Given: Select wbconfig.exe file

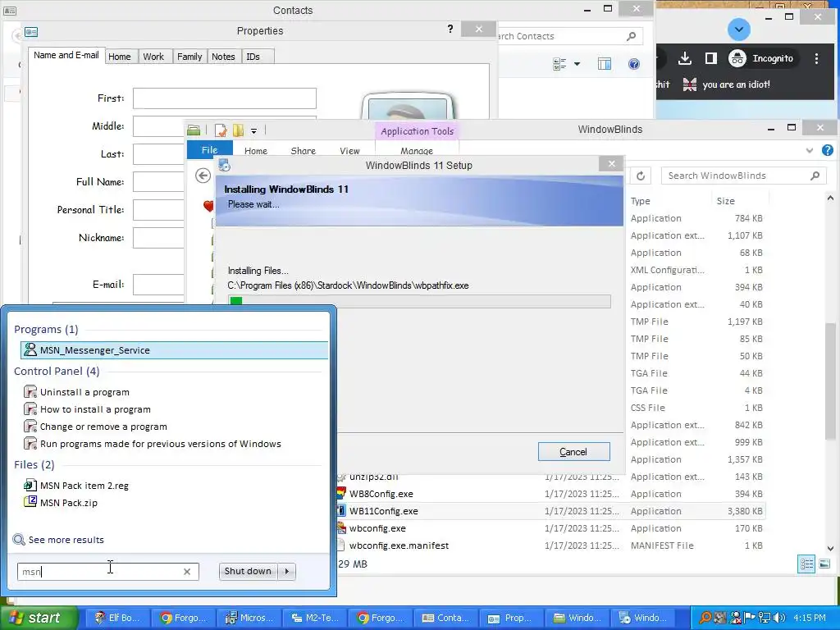Looking at the screenshot, I should coord(377,528).
